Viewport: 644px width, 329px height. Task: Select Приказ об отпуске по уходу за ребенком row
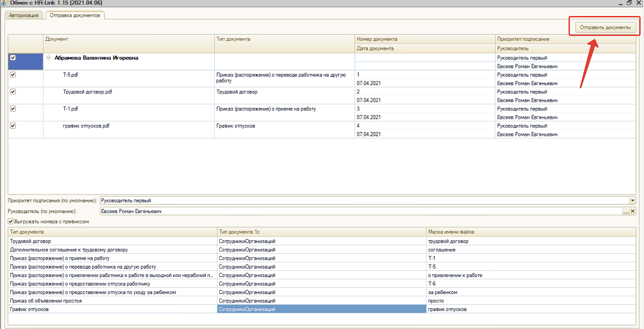113,292
